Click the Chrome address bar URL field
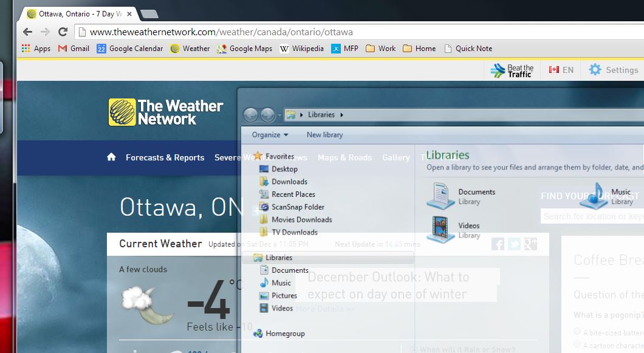The width and height of the screenshot is (644, 353). click(358, 32)
